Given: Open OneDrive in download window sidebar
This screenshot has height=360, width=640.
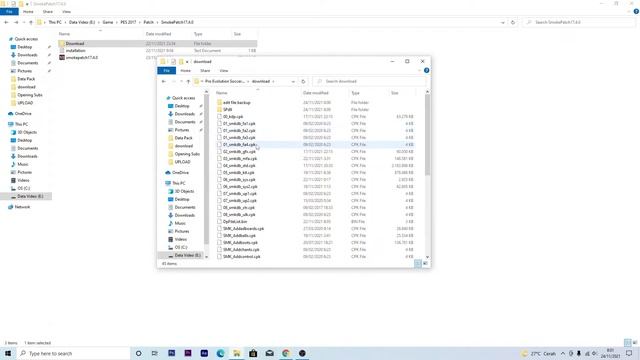Looking at the screenshot, I should point(180,173).
